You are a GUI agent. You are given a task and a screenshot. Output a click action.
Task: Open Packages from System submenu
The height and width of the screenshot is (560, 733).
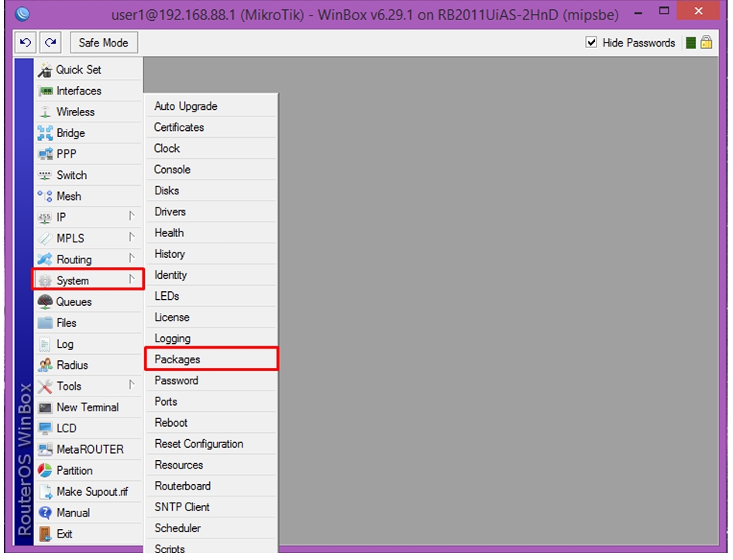coord(212,359)
